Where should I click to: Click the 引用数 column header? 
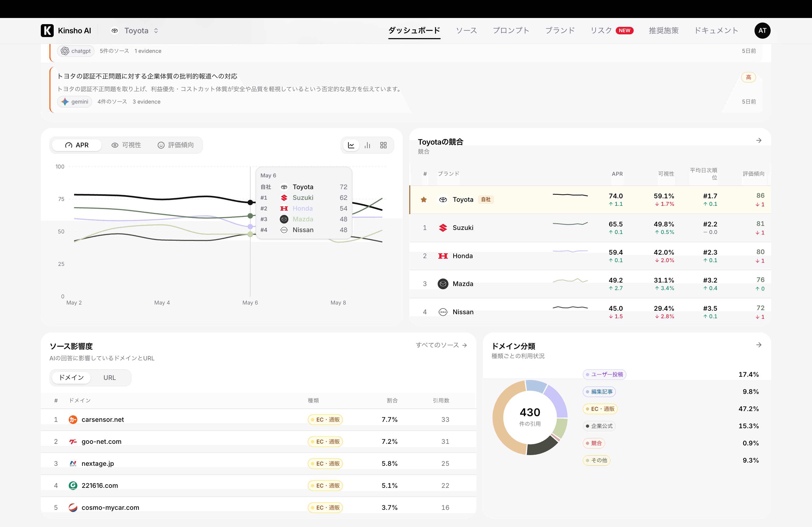pos(441,401)
